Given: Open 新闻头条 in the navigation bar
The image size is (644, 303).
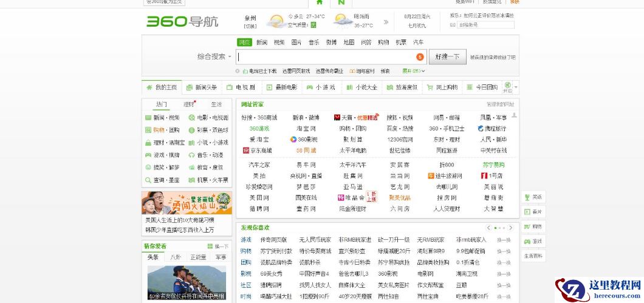Looking at the screenshot, I should 202,87.
